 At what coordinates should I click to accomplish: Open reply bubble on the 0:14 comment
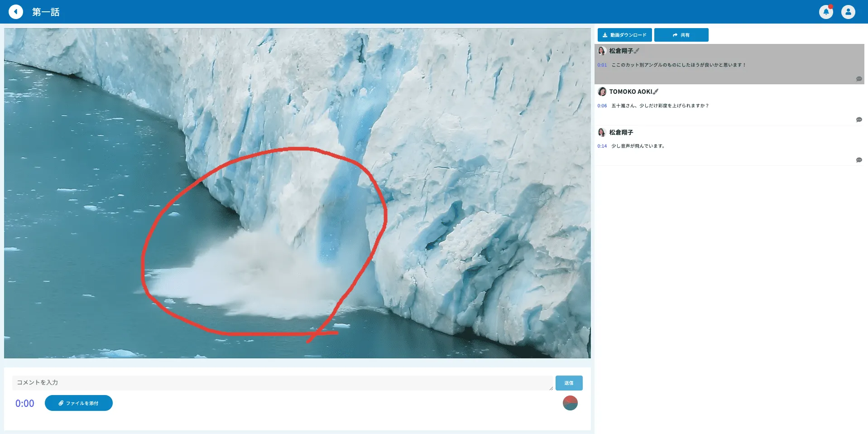(858, 160)
